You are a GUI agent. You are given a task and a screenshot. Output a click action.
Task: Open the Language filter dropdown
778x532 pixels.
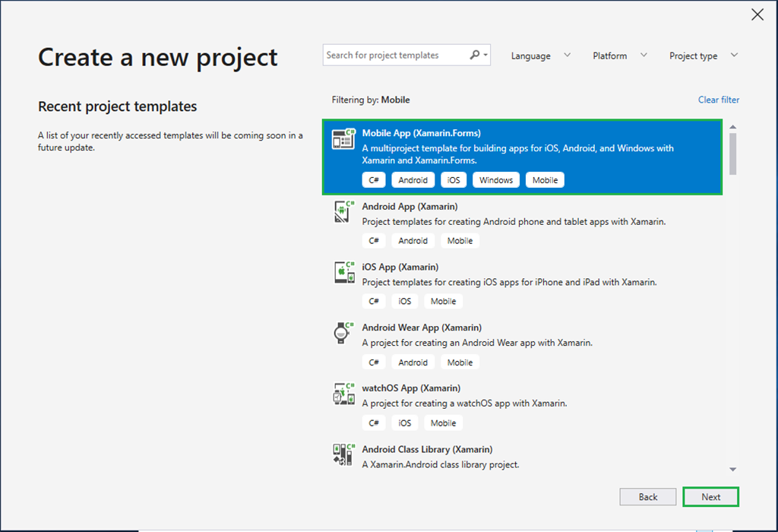(540, 55)
